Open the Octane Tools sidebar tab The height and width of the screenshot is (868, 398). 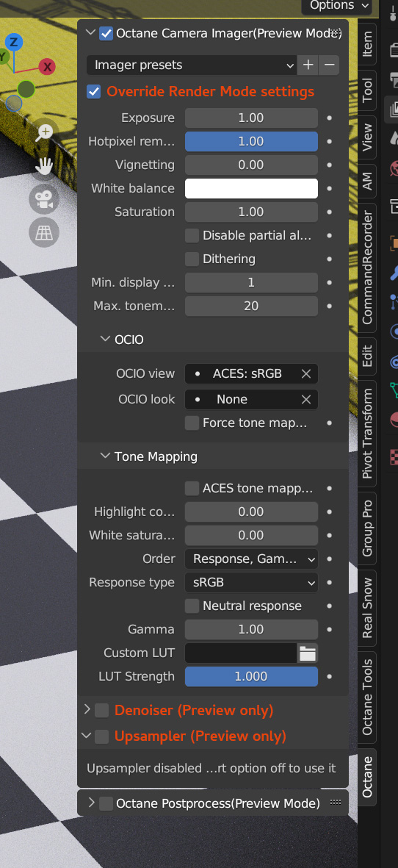click(x=367, y=697)
